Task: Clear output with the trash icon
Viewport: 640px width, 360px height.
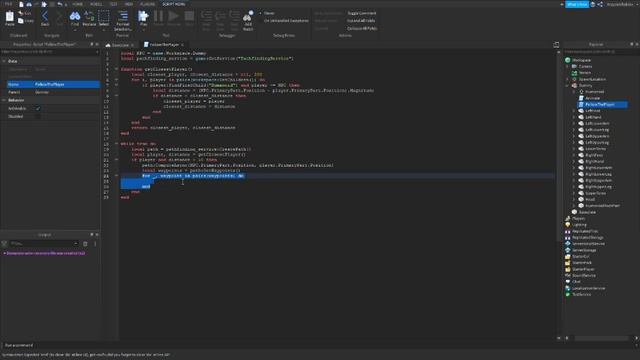Action: click(x=85, y=244)
